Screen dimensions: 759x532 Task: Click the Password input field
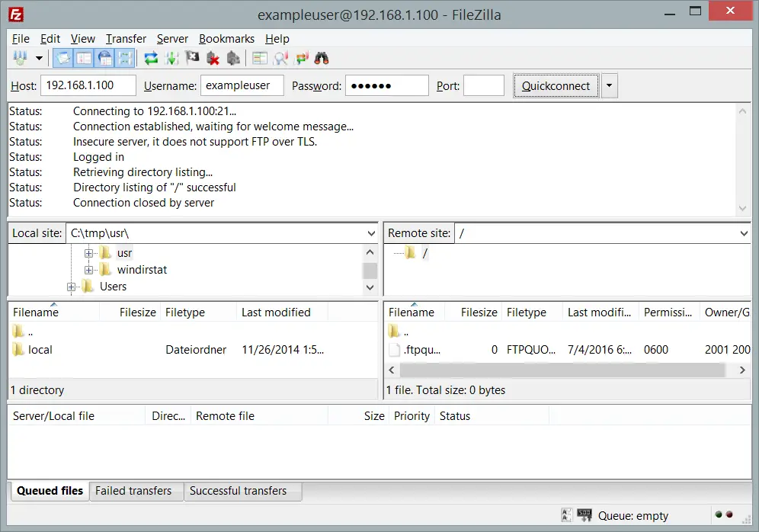[387, 85]
